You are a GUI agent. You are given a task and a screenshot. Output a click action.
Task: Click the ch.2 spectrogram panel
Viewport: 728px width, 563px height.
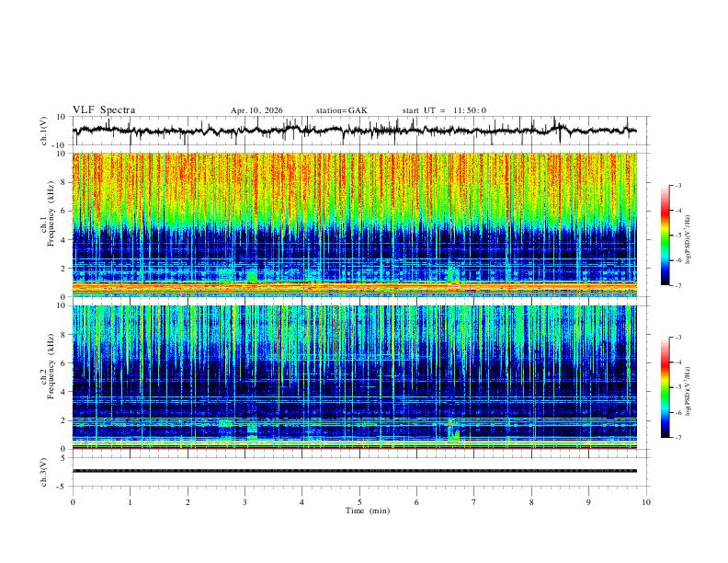tap(355, 377)
